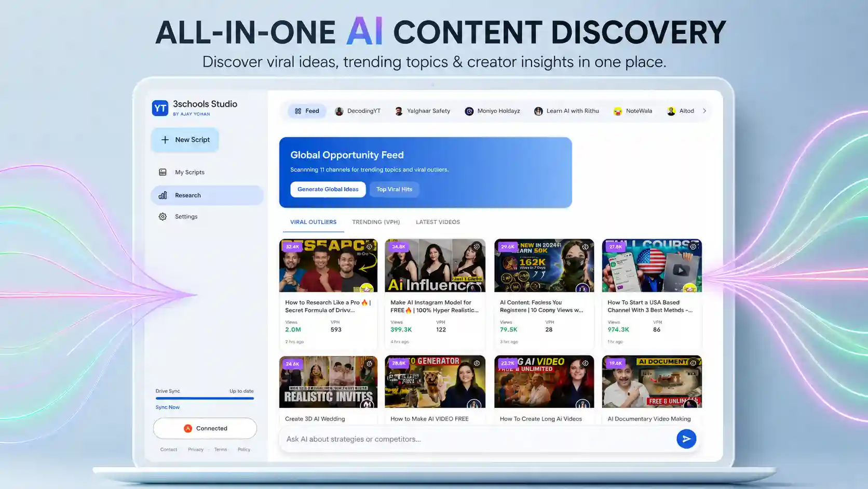
Task: Click the Ask AI about strategies input
Action: [478, 439]
